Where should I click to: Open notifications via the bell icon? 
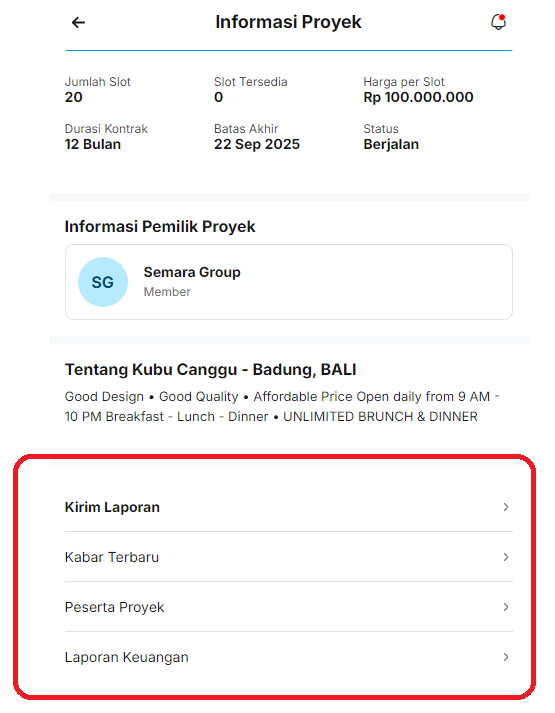(x=498, y=22)
